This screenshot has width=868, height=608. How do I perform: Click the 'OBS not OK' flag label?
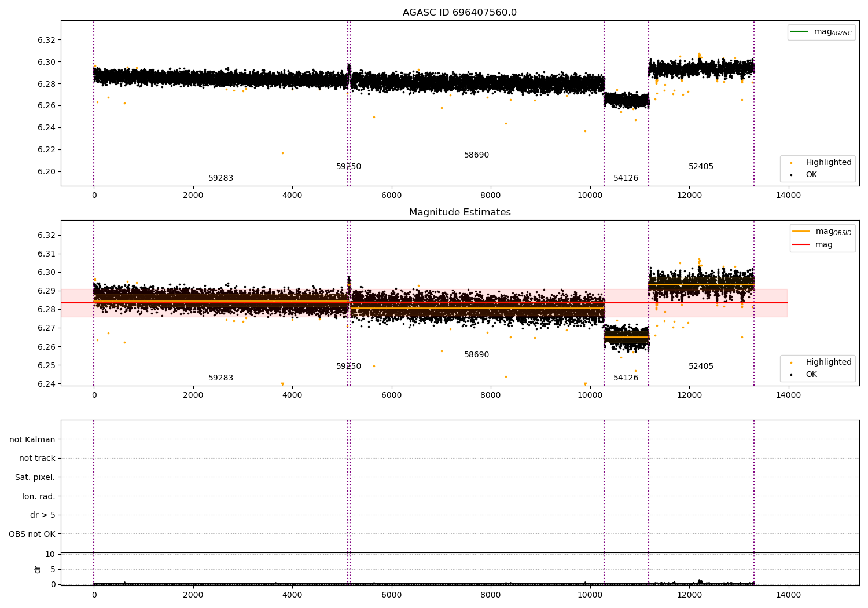32,534
